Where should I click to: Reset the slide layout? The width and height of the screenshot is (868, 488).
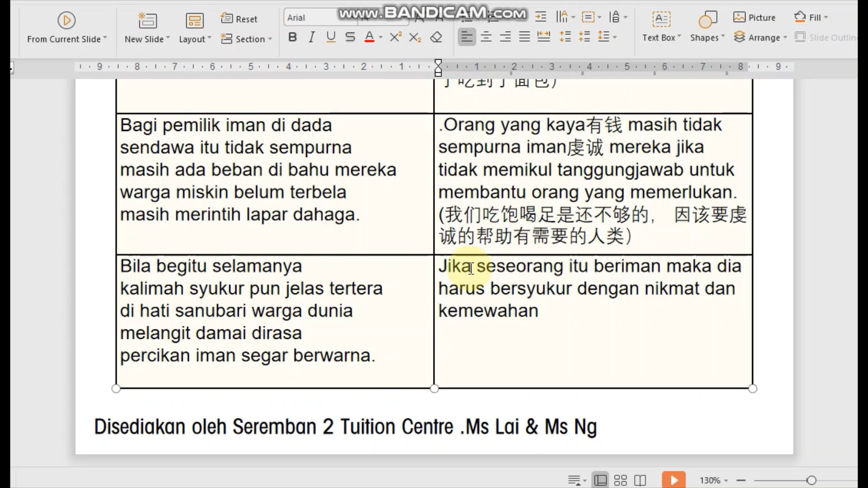(239, 19)
